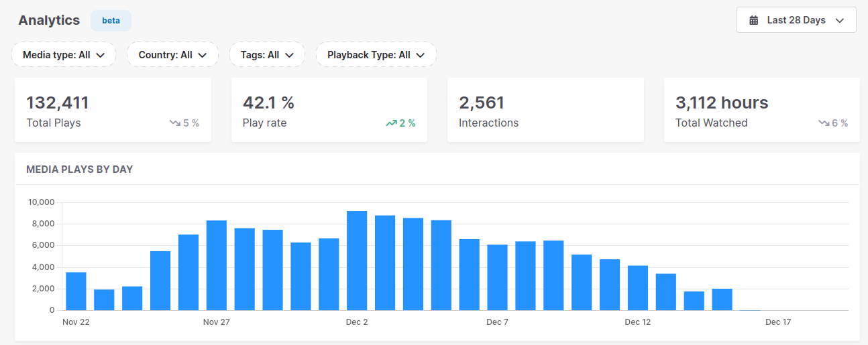
Task: Select the Nov 27 bar in the chart
Action: point(217,265)
